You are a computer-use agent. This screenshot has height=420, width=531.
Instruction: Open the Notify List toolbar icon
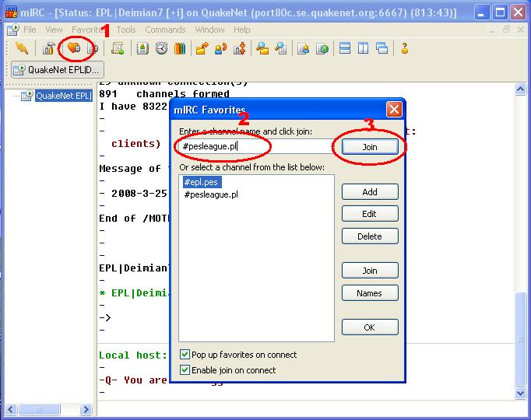pyautogui.click(x=303, y=49)
